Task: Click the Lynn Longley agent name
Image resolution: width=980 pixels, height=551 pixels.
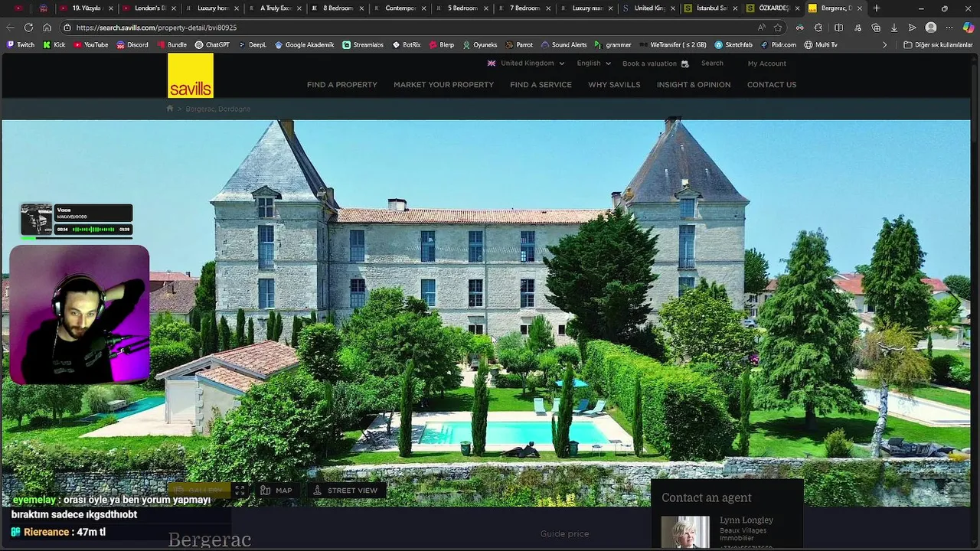Action: pyautogui.click(x=746, y=520)
